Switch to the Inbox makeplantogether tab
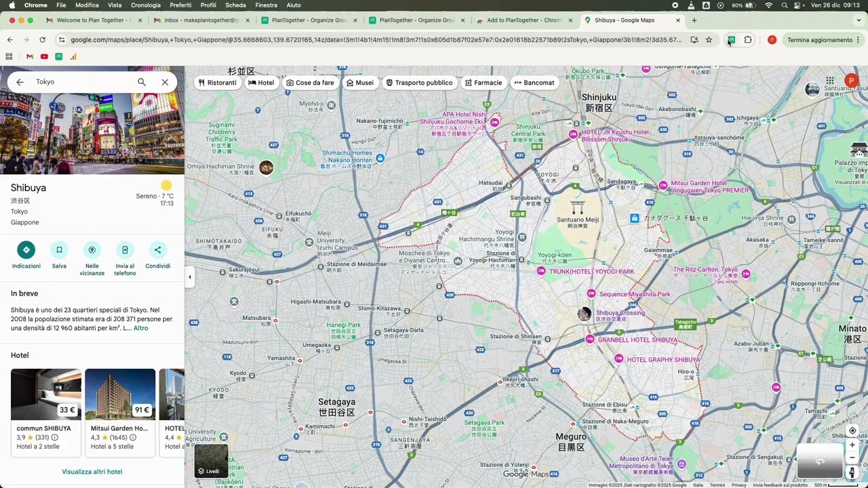868x488 pixels. coord(201,20)
